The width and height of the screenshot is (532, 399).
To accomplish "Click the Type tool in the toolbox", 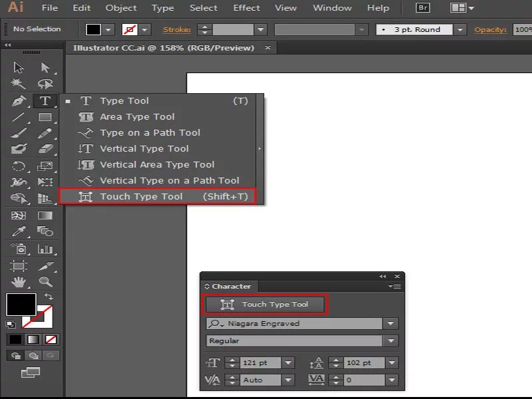I will (x=45, y=101).
